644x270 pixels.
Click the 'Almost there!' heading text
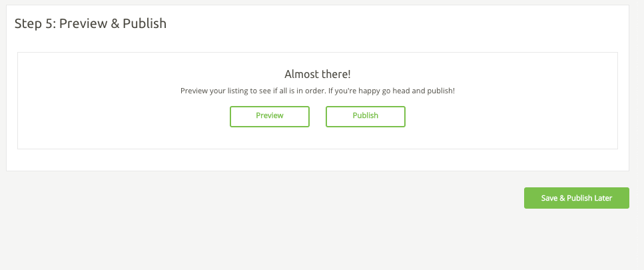[x=318, y=75]
